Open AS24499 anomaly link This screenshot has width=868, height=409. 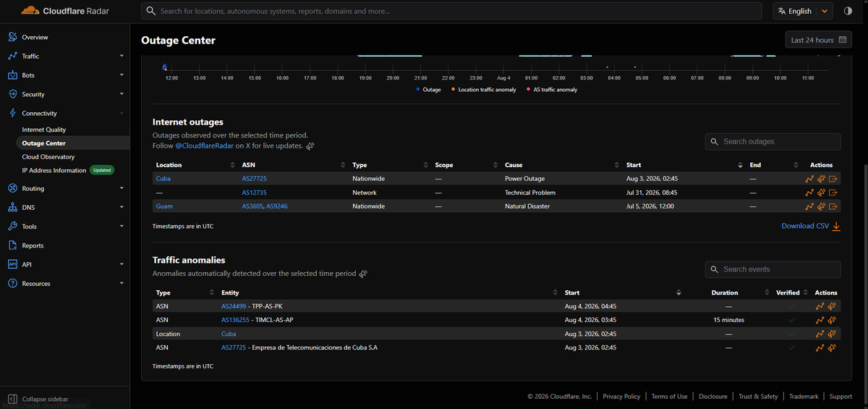[x=234, y=306]
